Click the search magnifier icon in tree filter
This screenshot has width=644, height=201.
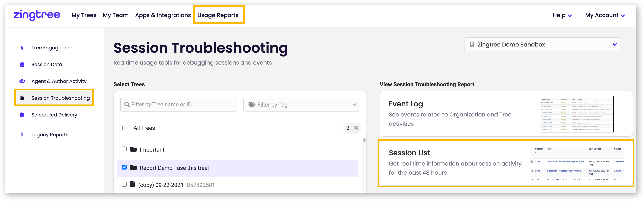point(127,104)
